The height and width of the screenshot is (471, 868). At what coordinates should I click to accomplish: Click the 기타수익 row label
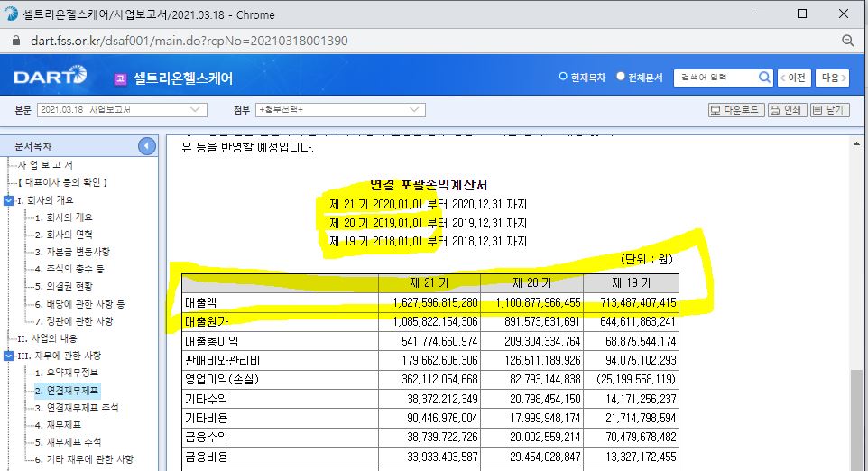point(206,399)
